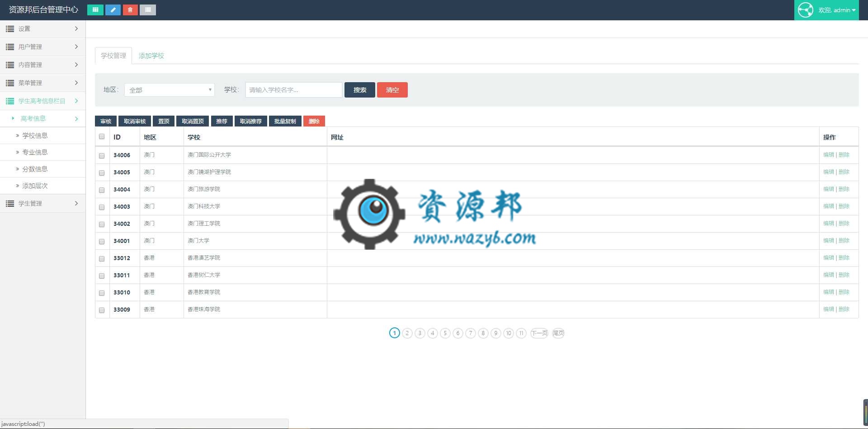
Task: Click the 置顶 pin button
Action: [x=164, y=121]
